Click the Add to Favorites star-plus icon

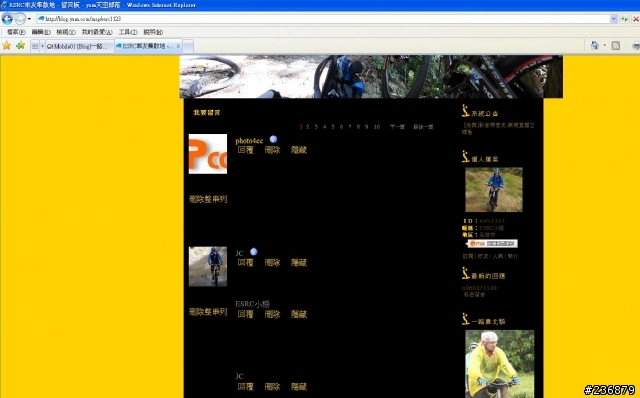coord(20,46)
